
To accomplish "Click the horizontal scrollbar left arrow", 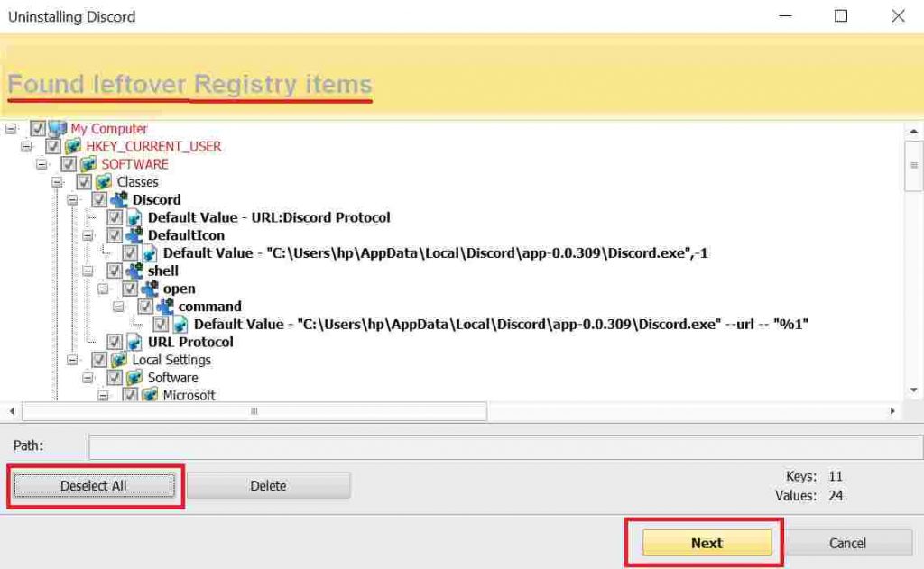I will point(12,411).
